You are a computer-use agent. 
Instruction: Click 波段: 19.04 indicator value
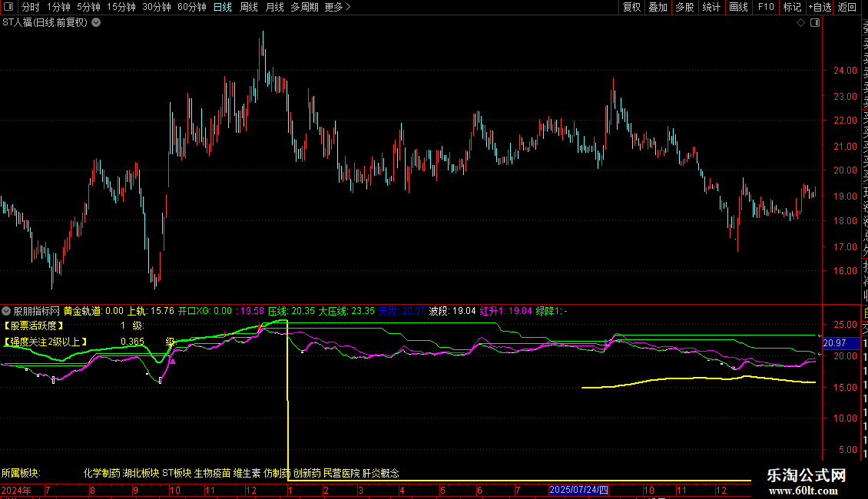tap(452, 312)
